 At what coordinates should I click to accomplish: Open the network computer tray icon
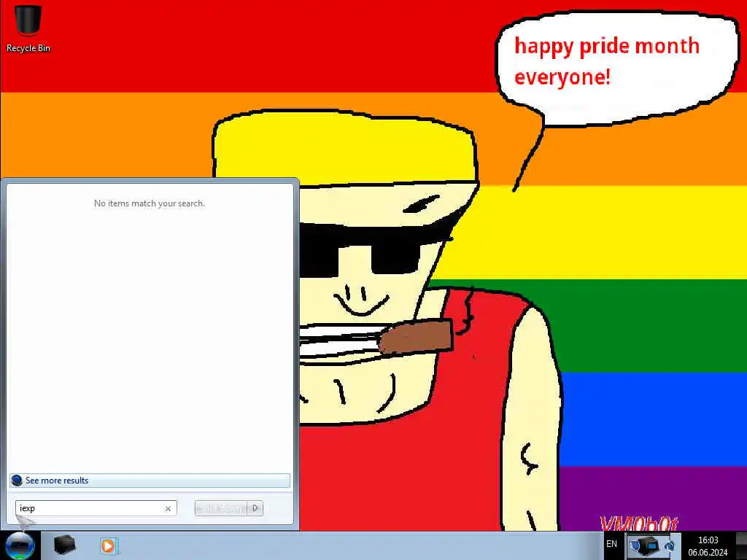(650, 545)
